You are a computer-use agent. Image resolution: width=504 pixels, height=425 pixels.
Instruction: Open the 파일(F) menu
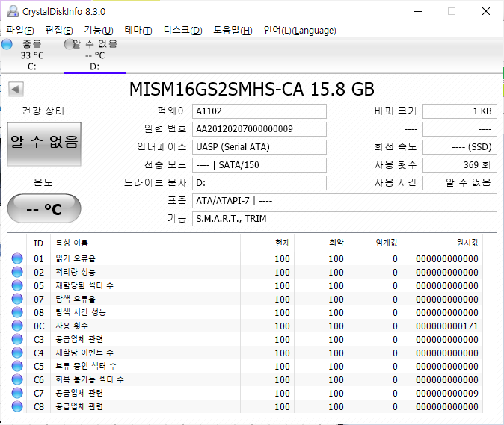point(19,31)
